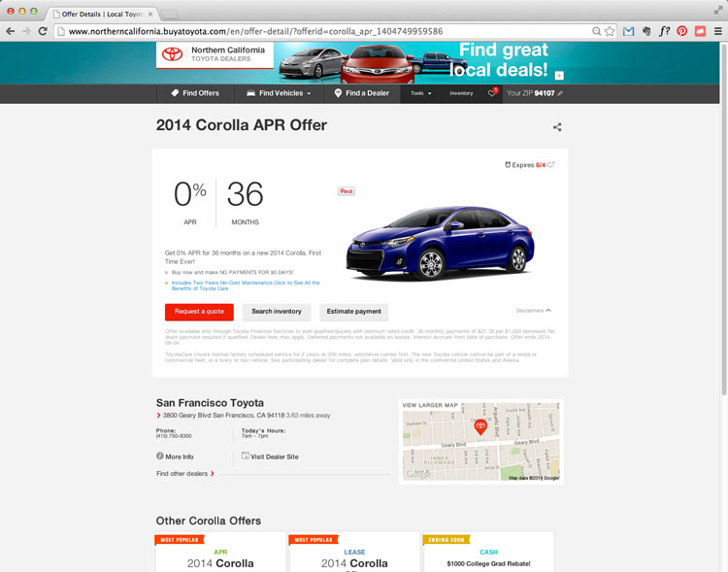Toggle fullscreen using window expand arrows
Viewport: 728px width, 572px height.
coord(718,11)
